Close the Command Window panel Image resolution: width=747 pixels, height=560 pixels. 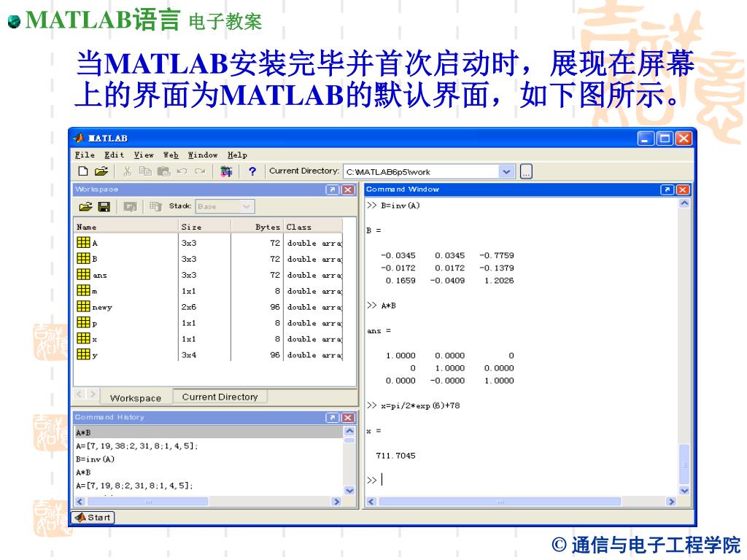(x=683, y=190)
